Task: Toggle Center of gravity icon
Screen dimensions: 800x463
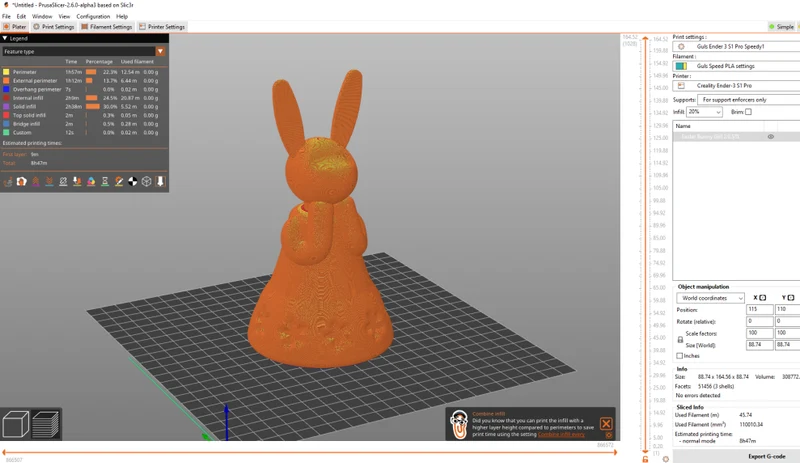Action: click(132, 181)
